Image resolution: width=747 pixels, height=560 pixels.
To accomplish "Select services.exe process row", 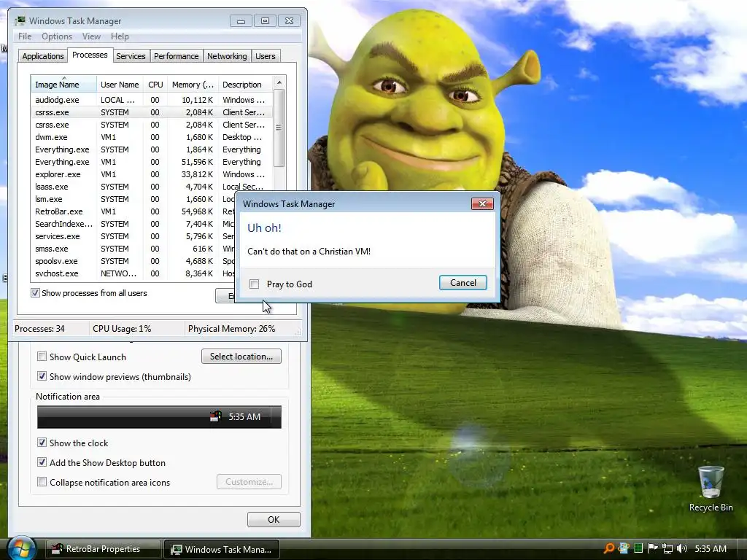I will (133, 236).
